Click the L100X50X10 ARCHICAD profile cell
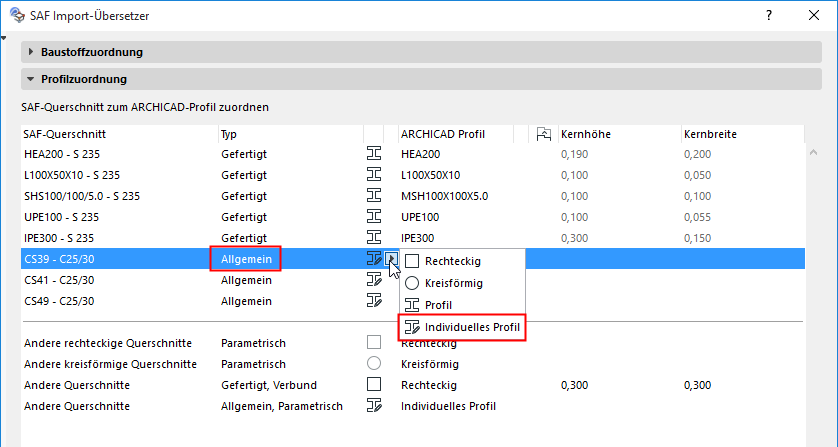Viewport: 838px width, 447px height. [x=430, y=175]
